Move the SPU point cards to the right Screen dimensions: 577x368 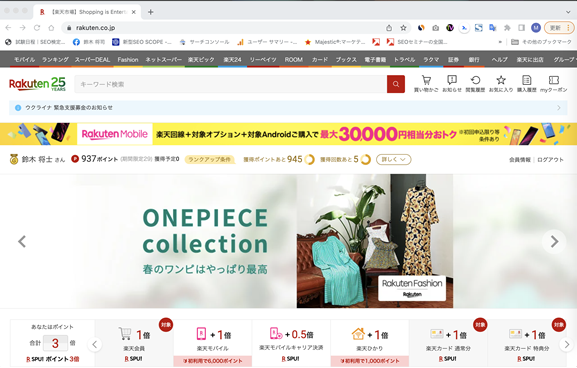(x=566, y=344)
